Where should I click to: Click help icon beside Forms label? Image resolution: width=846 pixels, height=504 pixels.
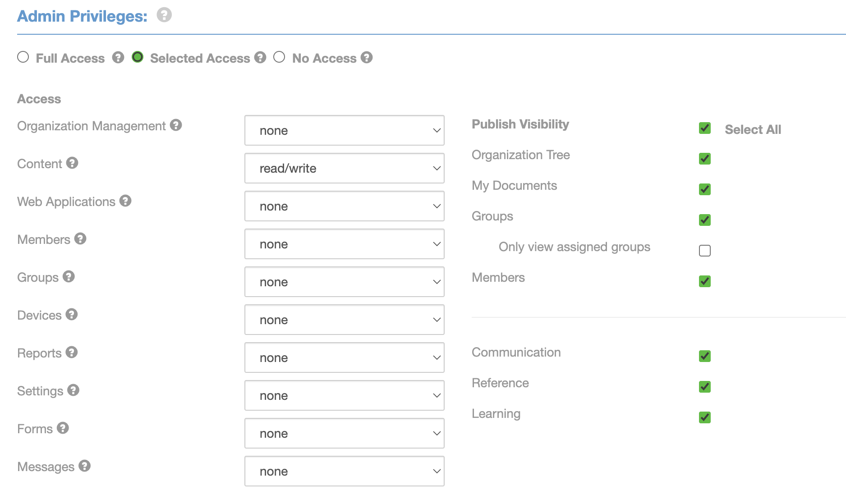click(63, 428)
